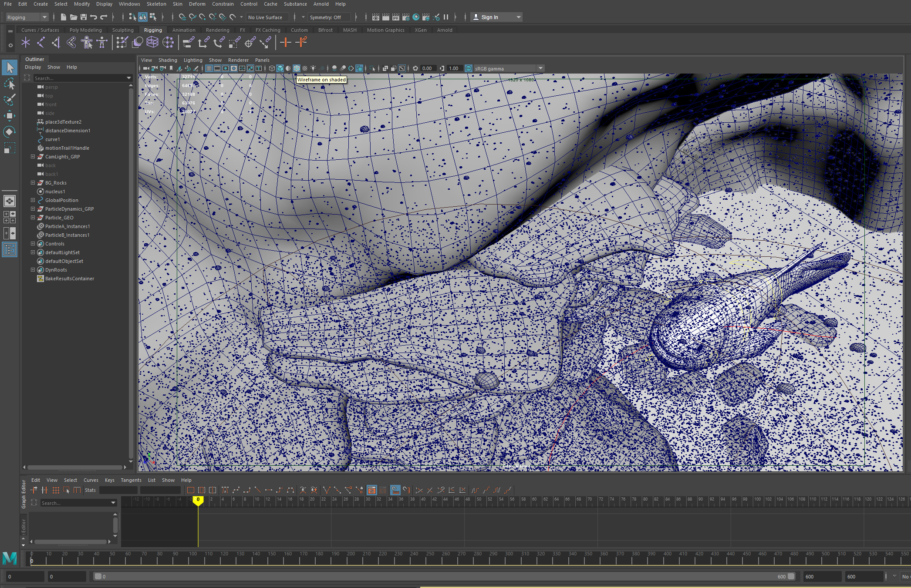Click the Graph Editor Stats input field
This screenshot has height=588, width=911.
click(118, 490)
